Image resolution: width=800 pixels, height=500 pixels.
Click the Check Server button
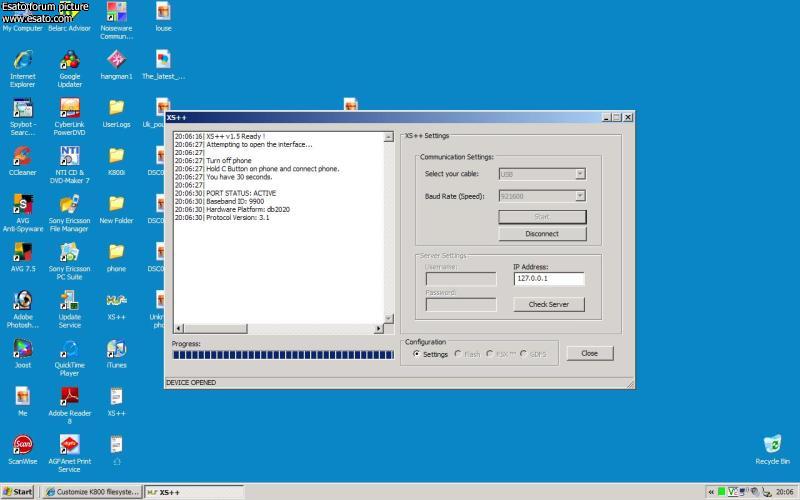[x=548, y=304]
